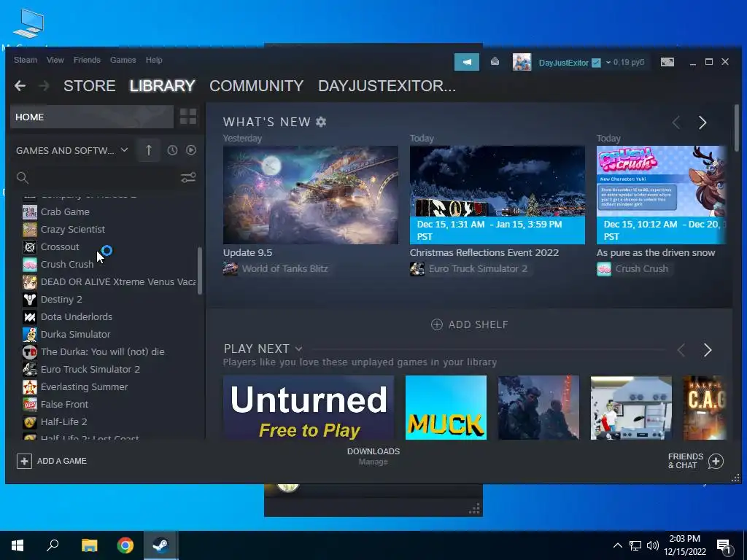Open the inbox envelope icon
The width and height of the screenshot is (747, 560).
[x=495, y=61]
